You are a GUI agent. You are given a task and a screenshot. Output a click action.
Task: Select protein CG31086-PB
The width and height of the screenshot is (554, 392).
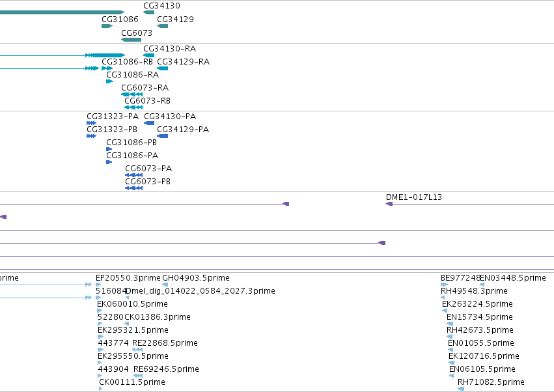[109, 149]
